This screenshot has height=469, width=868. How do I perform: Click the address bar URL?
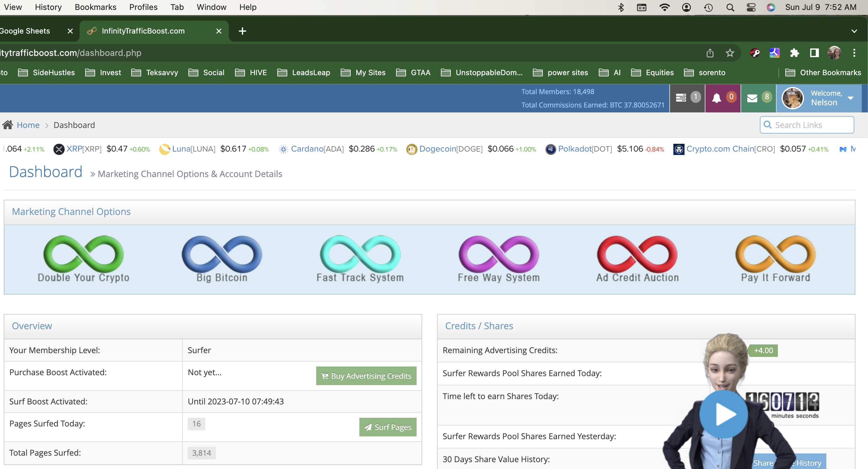71,53
